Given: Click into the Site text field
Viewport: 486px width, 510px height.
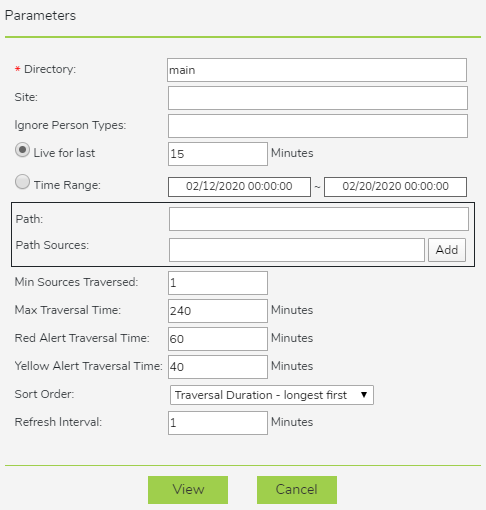Looking at the screenshot, I should click(x=318, y=98).
